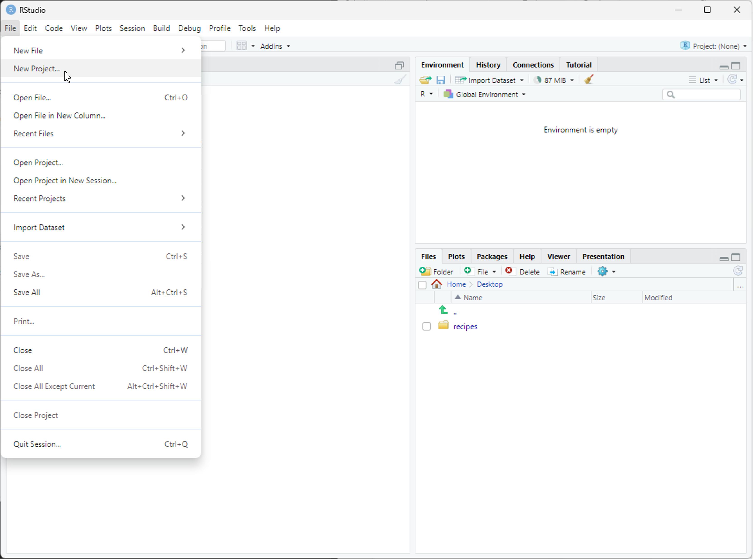This screenshot has width=753, height=560.
Task: Toggle the select-all checkbox in Files pane
Action: (x=422, y=285)
